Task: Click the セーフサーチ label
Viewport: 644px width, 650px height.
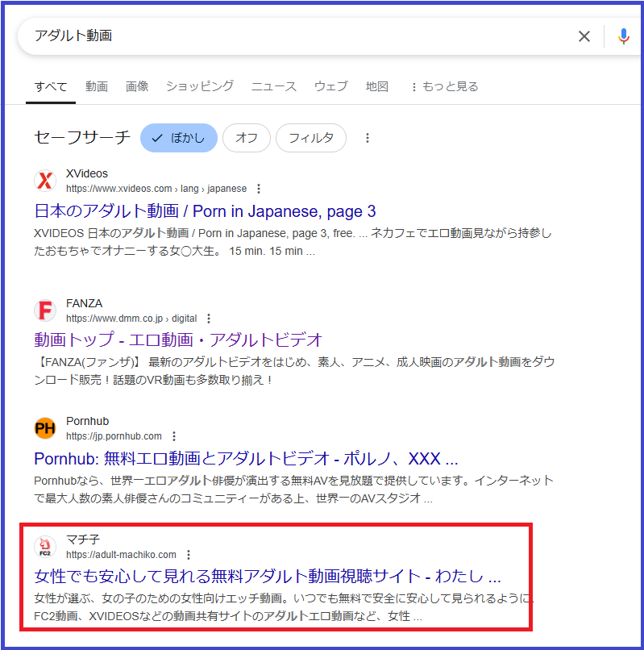Action: (x=82, y=137)
